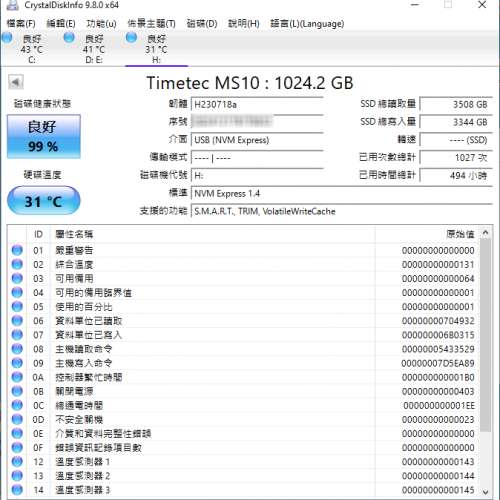The image size is (500, 500).
Task: Click the scroll down arrow of attribute list
Action: click(x=485, y=492)
